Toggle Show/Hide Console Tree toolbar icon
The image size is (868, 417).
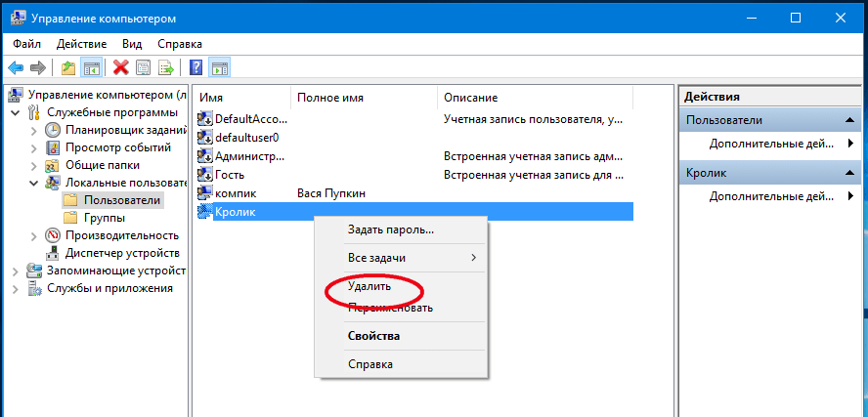(x=91, y=67)
